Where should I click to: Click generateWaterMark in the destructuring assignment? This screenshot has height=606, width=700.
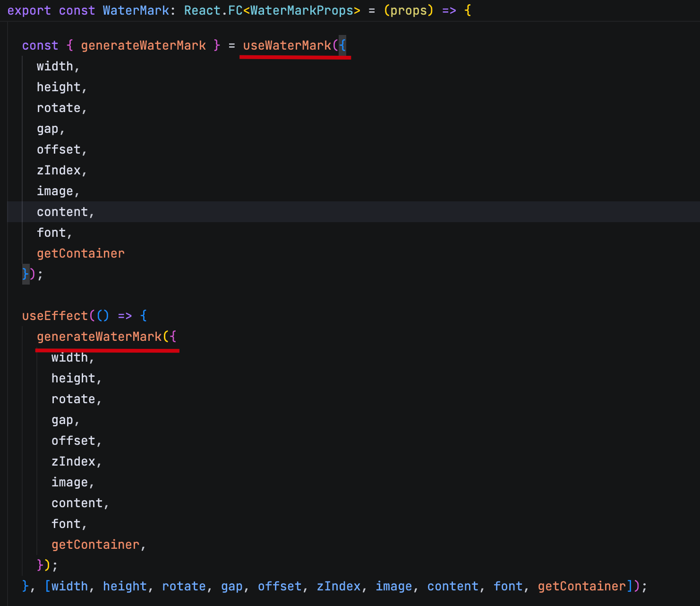click(143, 45)
